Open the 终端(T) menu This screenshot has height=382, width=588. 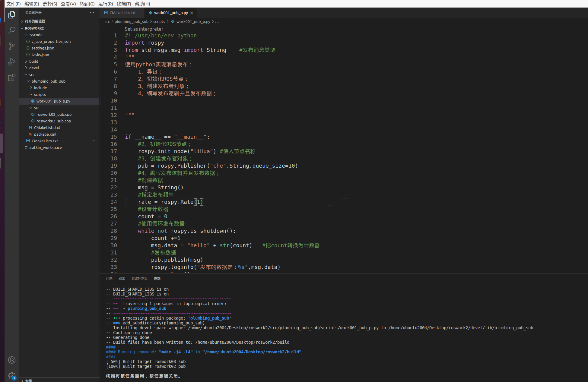point(124,4)
